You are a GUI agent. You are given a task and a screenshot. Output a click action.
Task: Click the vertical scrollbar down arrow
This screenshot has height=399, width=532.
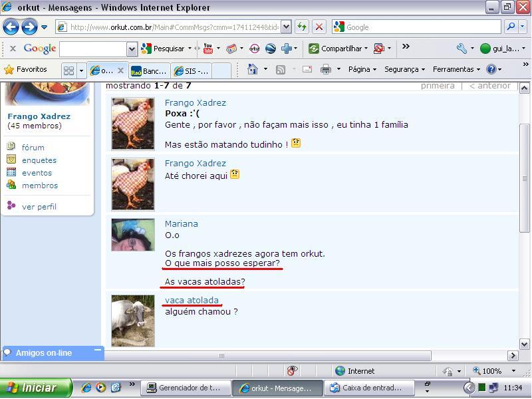point(524,344)
